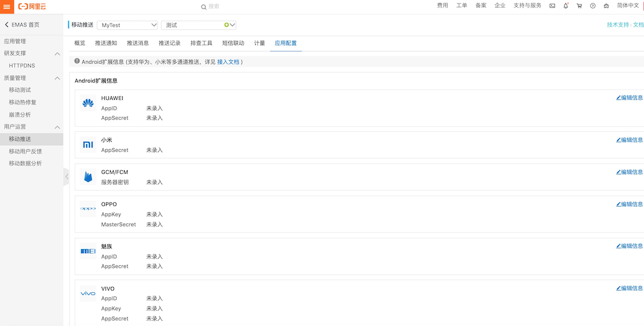Edit GCM/FCM info via 编辑信息
The width and height of the screenshot is (644, 326).
630,172
